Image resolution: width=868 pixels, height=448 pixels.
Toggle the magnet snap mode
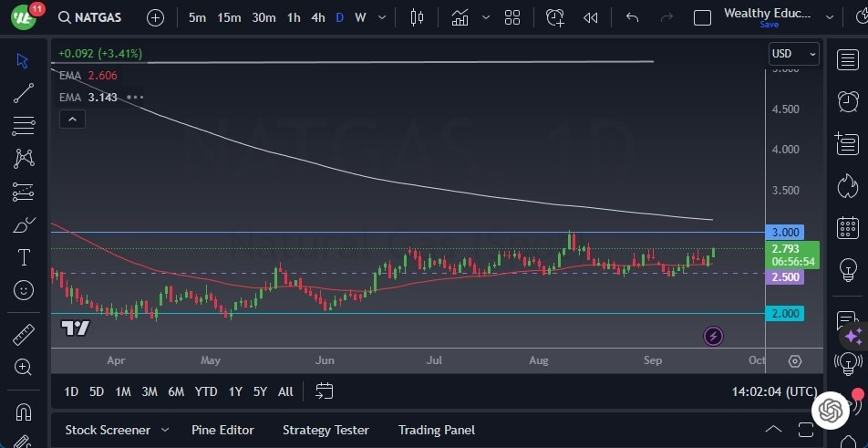point(24,411)
